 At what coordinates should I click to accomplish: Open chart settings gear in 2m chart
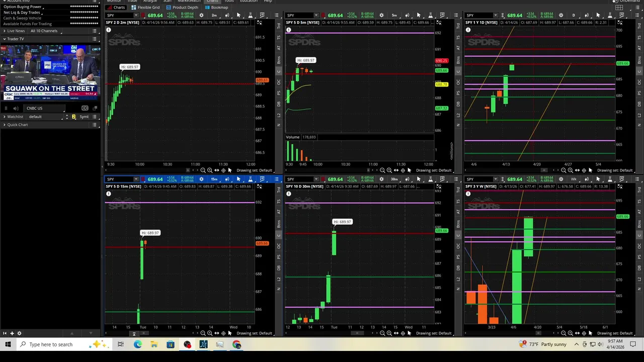201,16
